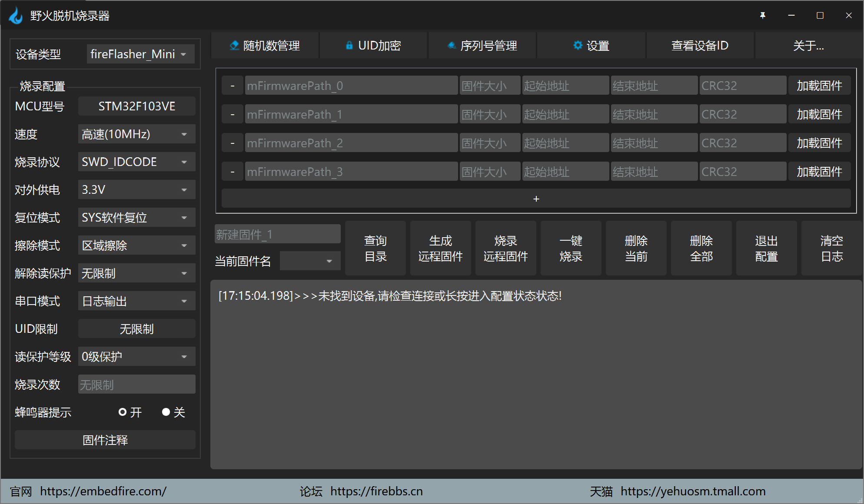864x504 pixels.
Task: Click 固件大小 field in mFirmwarePath_1 row
Action: click(x=490, y=114)
